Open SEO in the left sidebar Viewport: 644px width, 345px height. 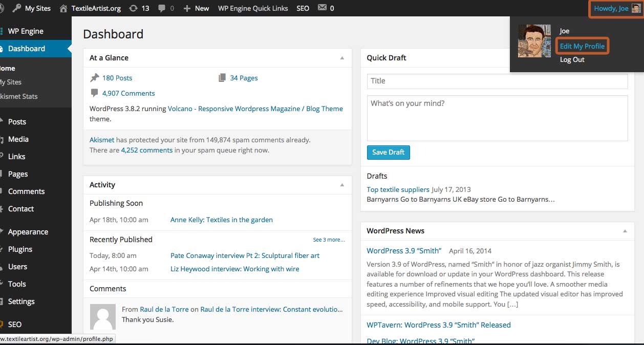(15, 325)
